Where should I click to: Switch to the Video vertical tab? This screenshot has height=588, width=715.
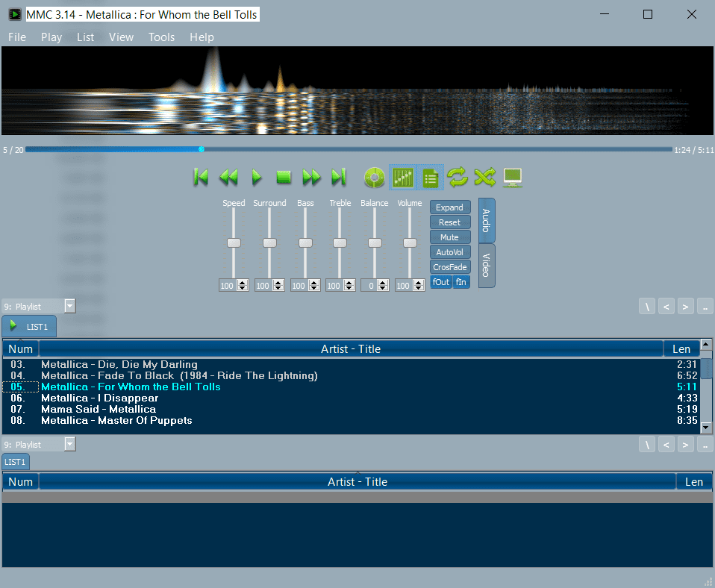(487, 266)
